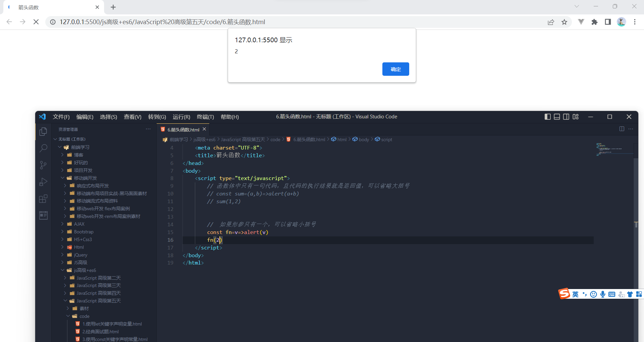Open the Search panel in VS Code
644x342 pixels.
tap(43, 148)
